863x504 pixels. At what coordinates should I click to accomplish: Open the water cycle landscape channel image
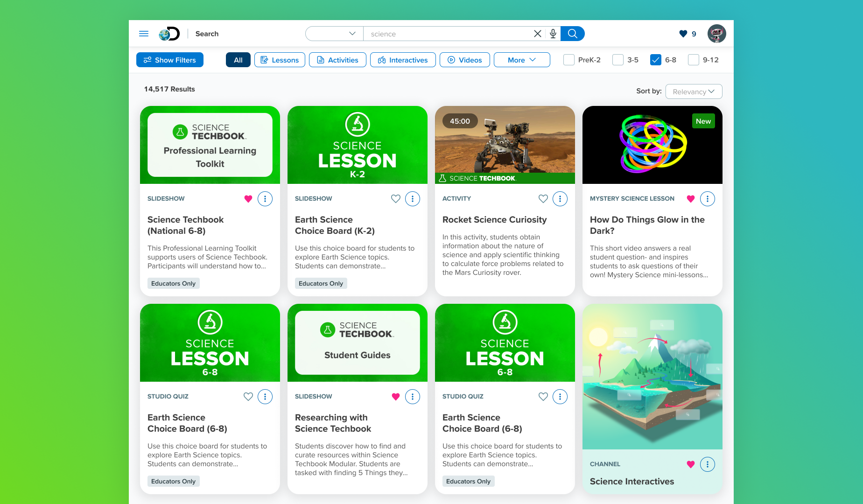[x=653, y=377]
